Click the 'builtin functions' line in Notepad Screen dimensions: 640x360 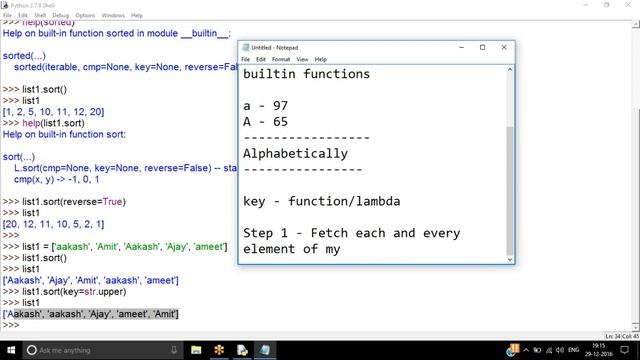pyautogui.click(x=307, y=74)
